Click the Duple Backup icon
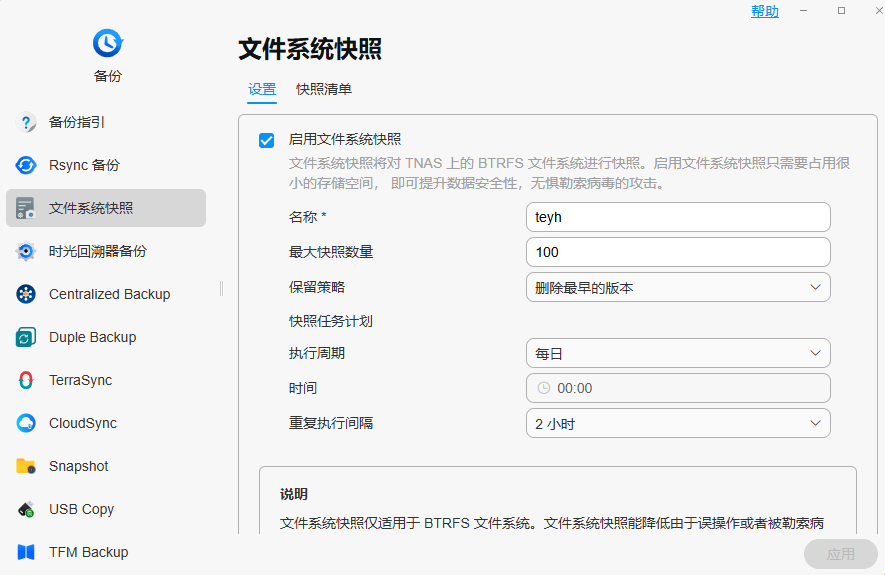Image resolution: width=885 pixels, height=575 pixels. tap(26, 338)
